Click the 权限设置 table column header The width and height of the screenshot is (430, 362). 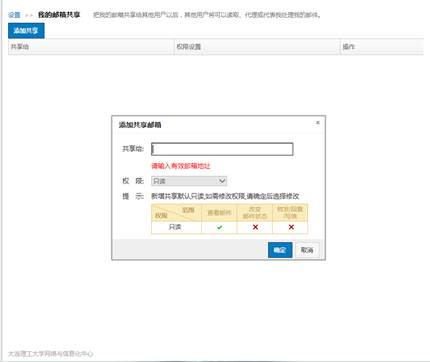click(x=189, y=47)
